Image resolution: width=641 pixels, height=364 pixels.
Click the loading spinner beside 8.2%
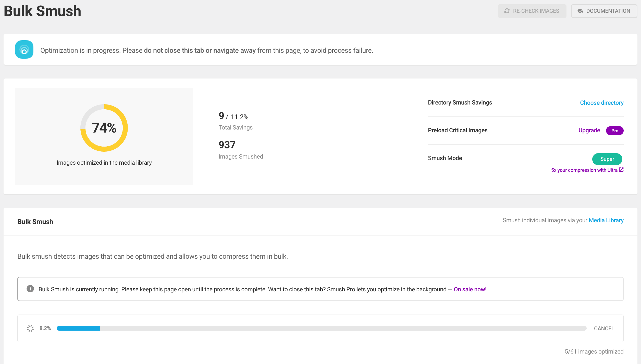click(x=30, y=328)
